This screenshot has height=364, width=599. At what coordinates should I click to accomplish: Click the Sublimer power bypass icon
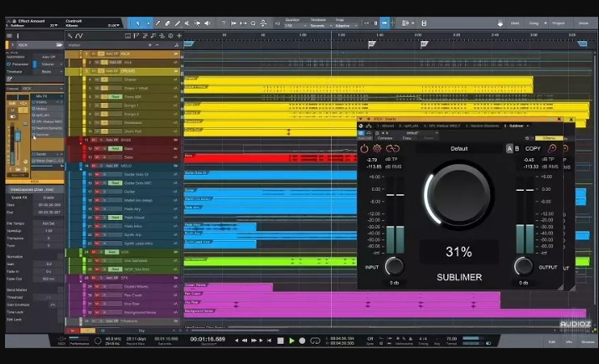[x=364, y=148]
